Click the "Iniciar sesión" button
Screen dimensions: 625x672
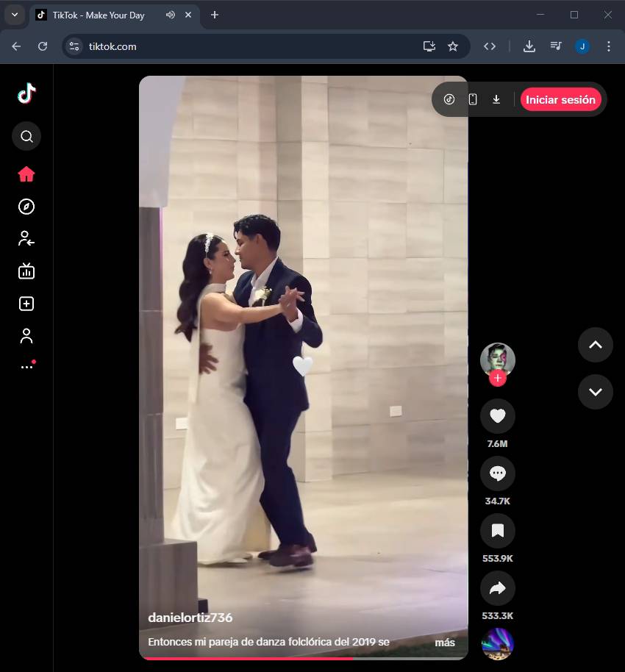(560, 100)
